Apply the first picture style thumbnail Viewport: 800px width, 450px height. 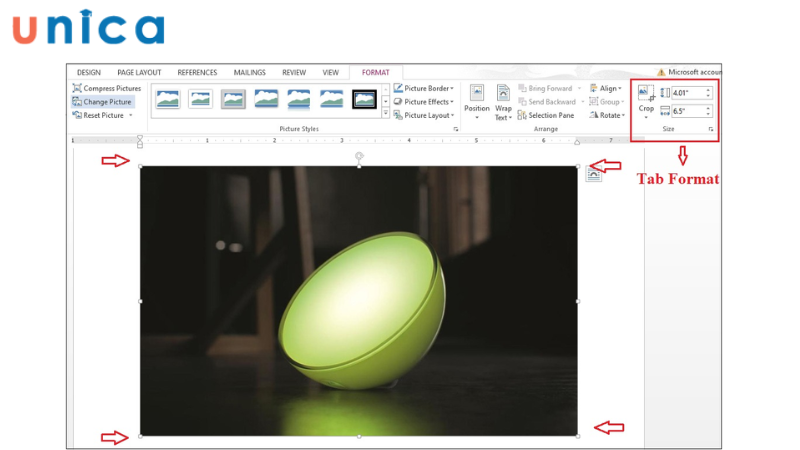(x=167, y=99)
